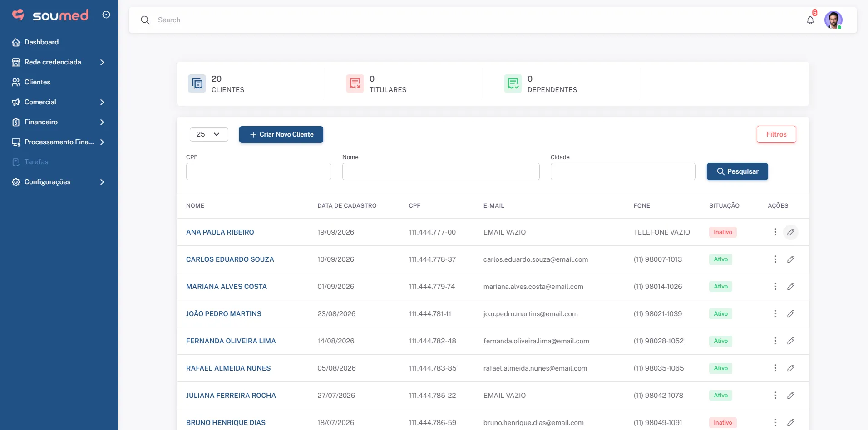Click the edit pencil for Juliana Ferreira Rocha
The width and height of the screenshot is (868, 430).
791,396
